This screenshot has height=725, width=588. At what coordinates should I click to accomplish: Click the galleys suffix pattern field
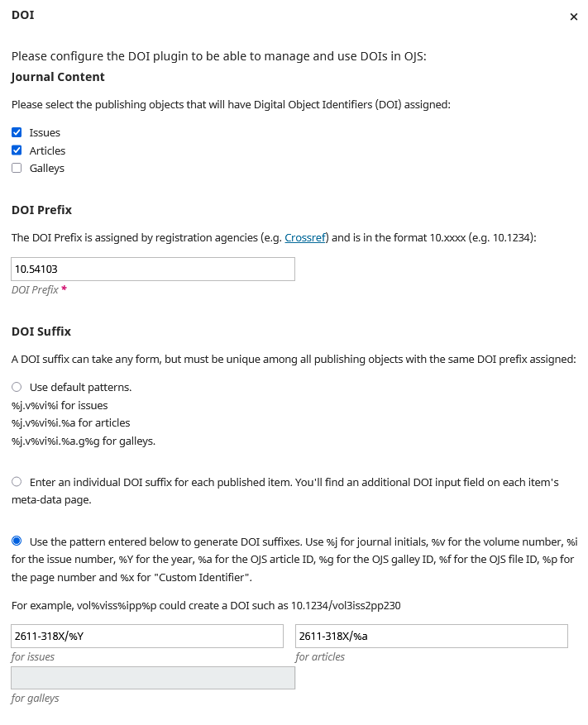(153, 678)
